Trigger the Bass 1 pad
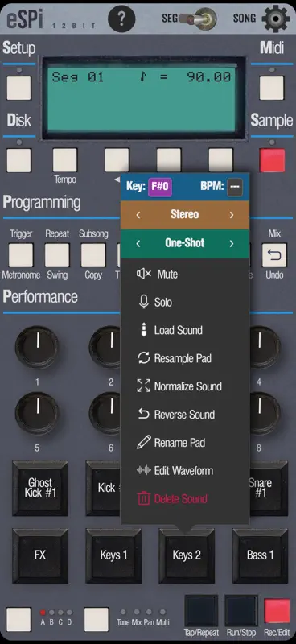Viewport: 296px width, 644px height. coord(260,555)
